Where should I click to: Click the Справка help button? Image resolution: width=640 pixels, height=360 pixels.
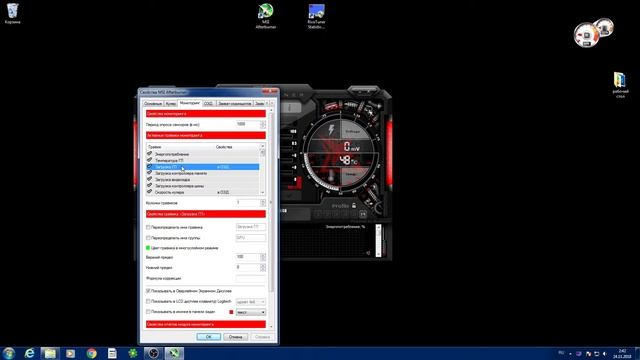pos(262,337)
